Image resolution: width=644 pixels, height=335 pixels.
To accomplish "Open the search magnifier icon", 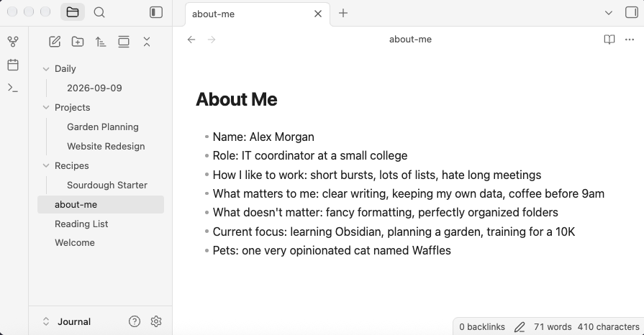I will [99, 12].
